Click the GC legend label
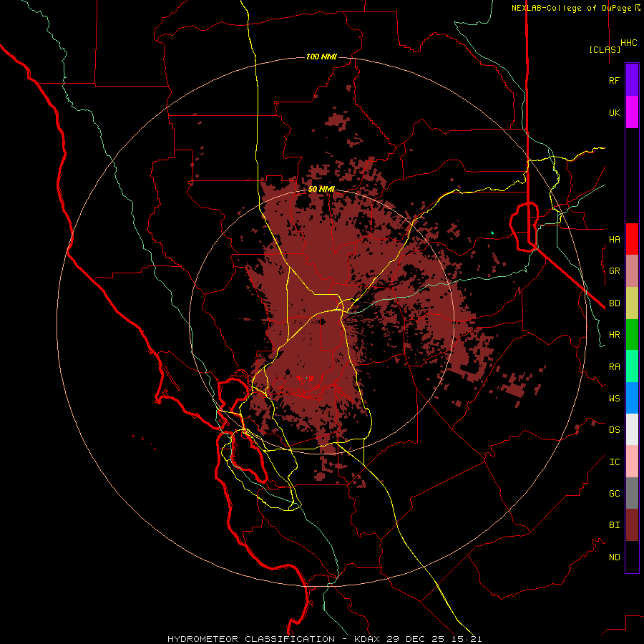 (x=614, y=493)
